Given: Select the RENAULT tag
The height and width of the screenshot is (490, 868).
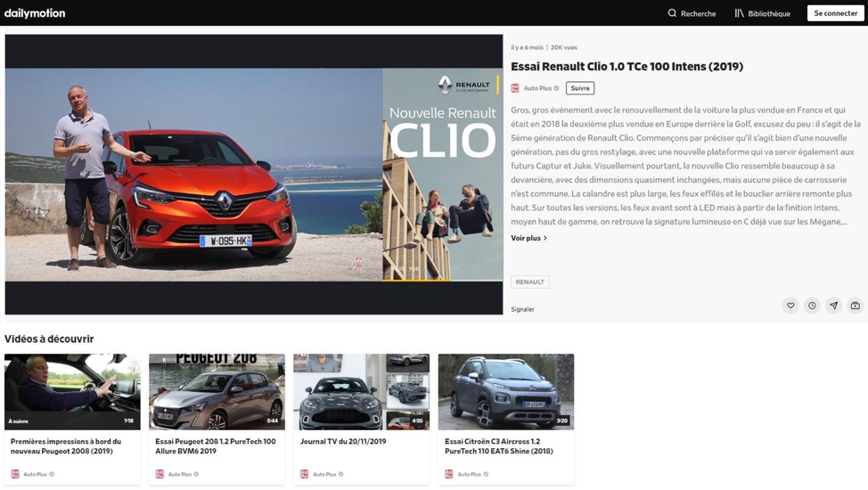Looking at the screenshot, I should tap(529, 282).
